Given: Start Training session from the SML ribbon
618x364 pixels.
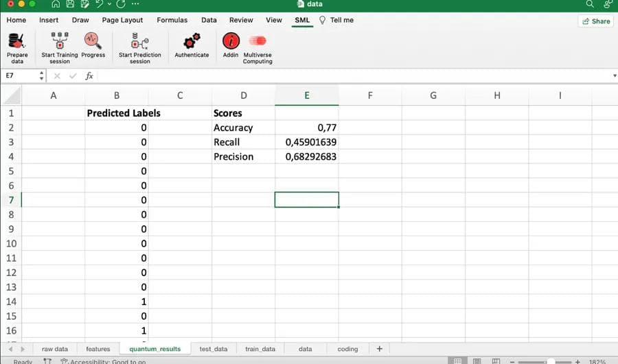Looking at the screenshot, I should 60,42.
